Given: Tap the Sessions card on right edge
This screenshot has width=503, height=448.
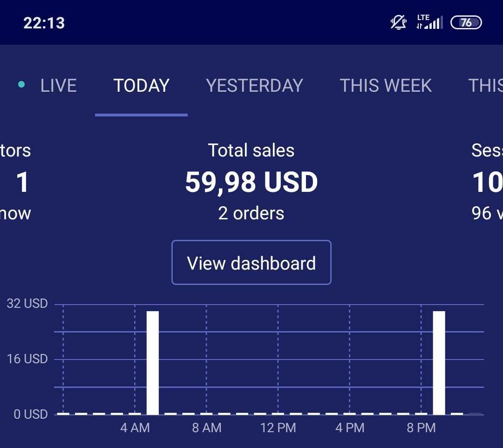Looking at the screenshot, I should pos(487,182).
